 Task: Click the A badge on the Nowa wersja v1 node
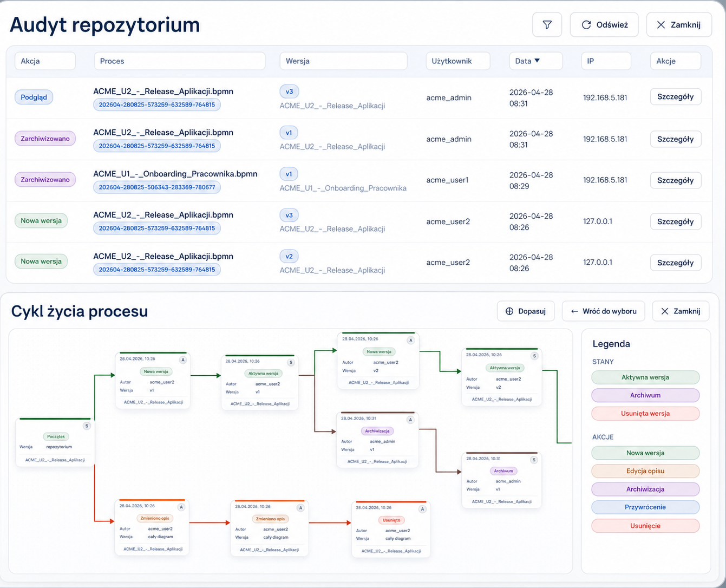[x=183, y=360]
